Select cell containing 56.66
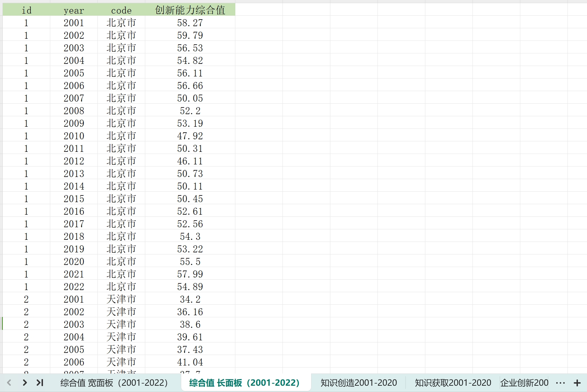Screen dimensions: 587x392 pyautogui.click(x=190, y=86)
